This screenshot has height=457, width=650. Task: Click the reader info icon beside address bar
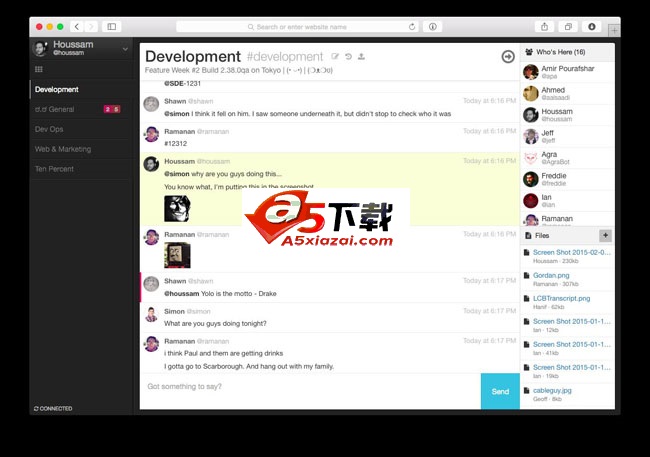tap(432, 27)
